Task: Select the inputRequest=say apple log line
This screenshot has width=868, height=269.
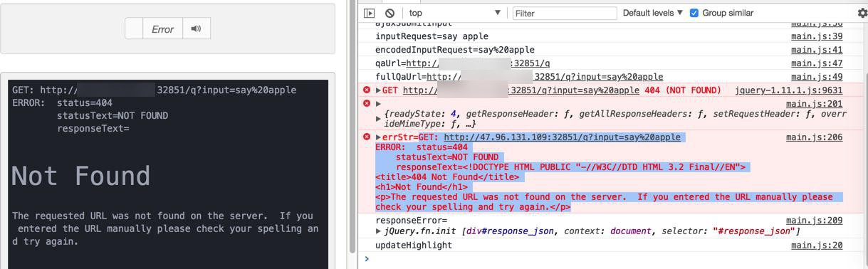Action: coord(432,36)
